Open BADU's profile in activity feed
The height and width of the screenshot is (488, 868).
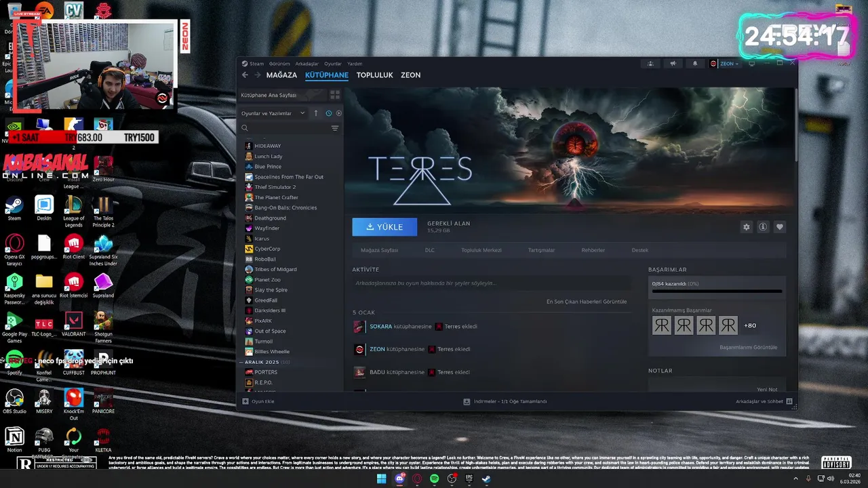(x=377, y=372)
